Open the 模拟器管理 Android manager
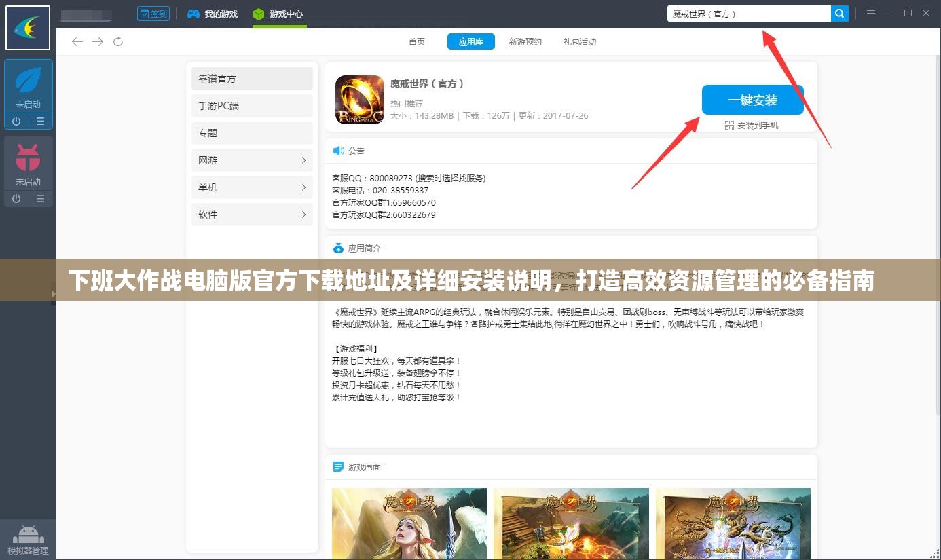Viewport: 941px width, 560px height. pos(28,540)
